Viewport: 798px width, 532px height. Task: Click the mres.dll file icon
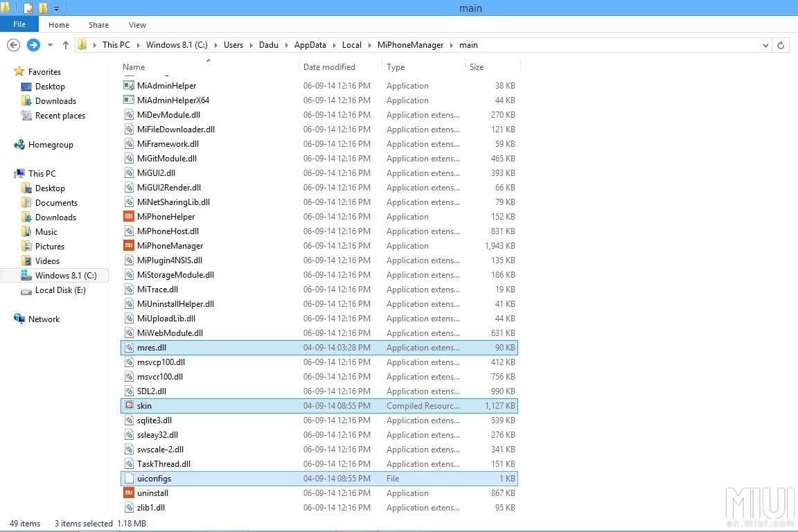coord(129,347)
